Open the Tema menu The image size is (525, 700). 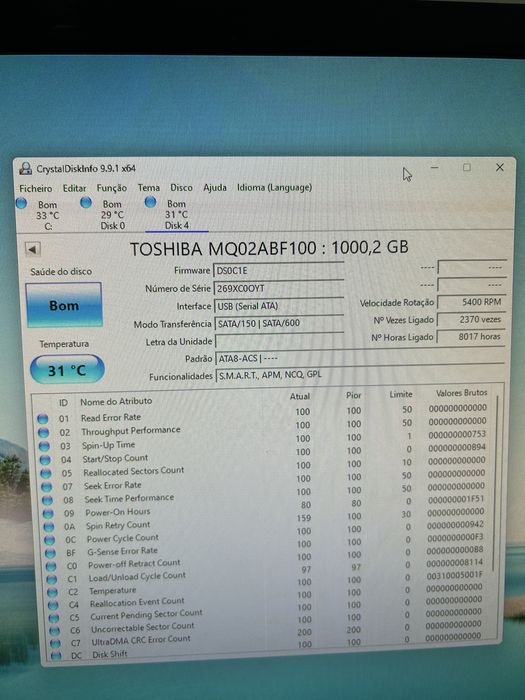point(148,188)
